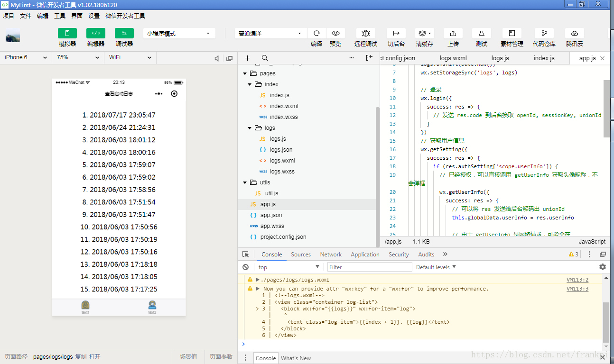Click the compile refresh icon (编译)
Screen dimensions: 614x364
(316, 33)
